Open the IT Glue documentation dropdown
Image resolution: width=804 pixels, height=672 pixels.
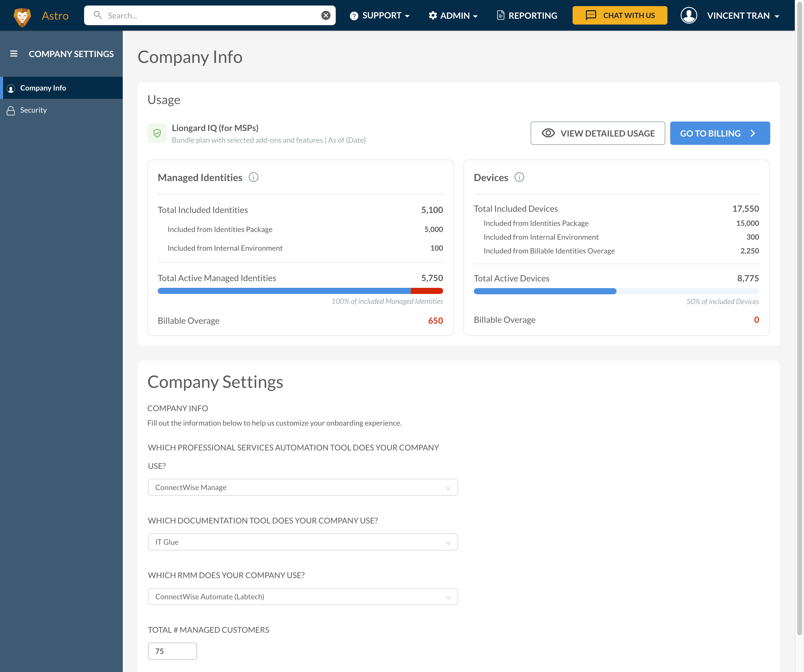[x=303, y=542]
